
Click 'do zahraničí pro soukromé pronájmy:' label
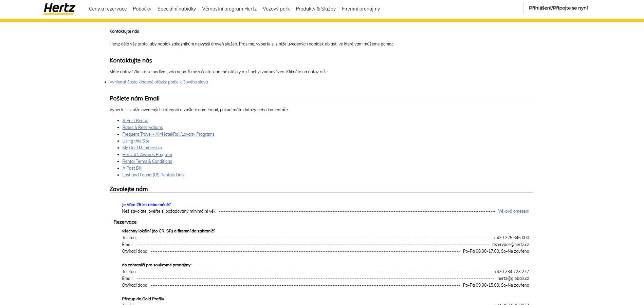coord(157,265)
